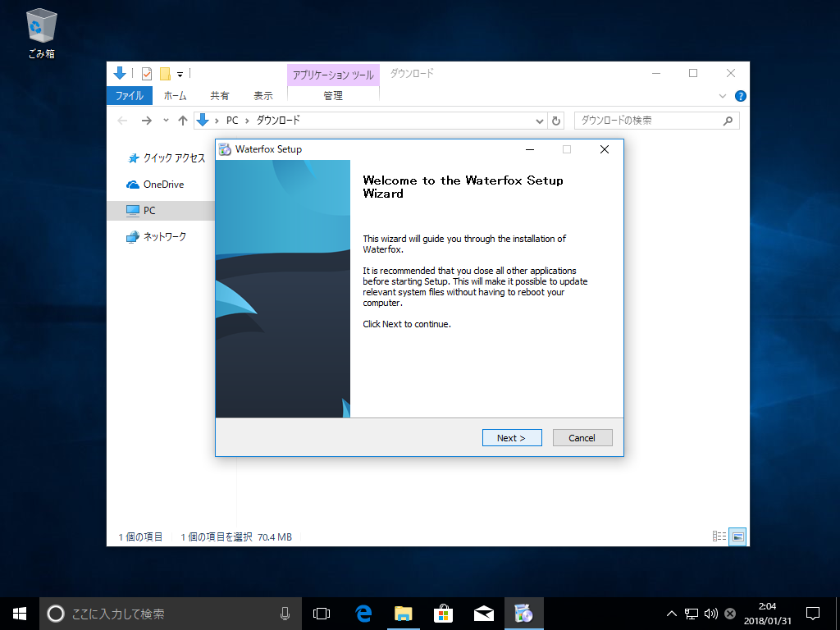Screen dimensions: 840x630
Task: Go forward in Explorer navigation
Action: coord(146,121)
